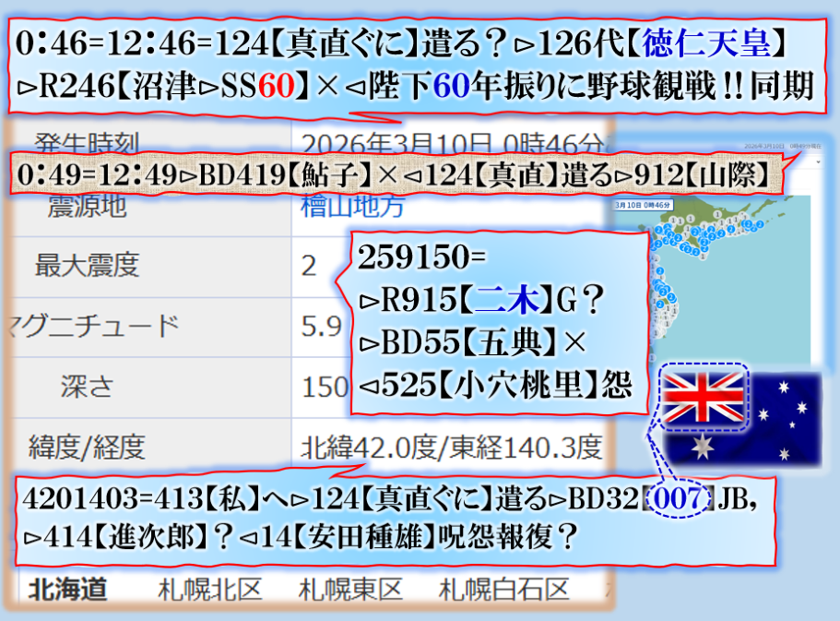Viewport: 840px width, 621px height.
Task: Click 札幌白石区 in the region list
Action: click(503, 589)
